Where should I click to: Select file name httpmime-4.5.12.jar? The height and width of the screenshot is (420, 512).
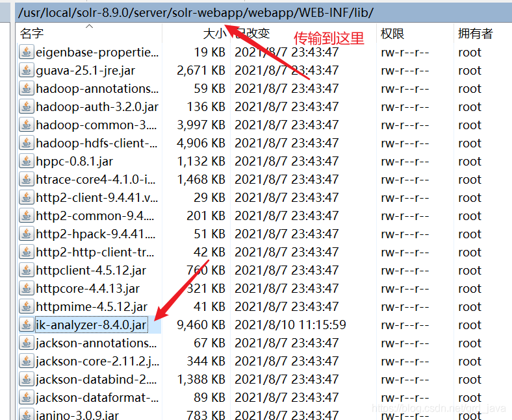(92, 307)
